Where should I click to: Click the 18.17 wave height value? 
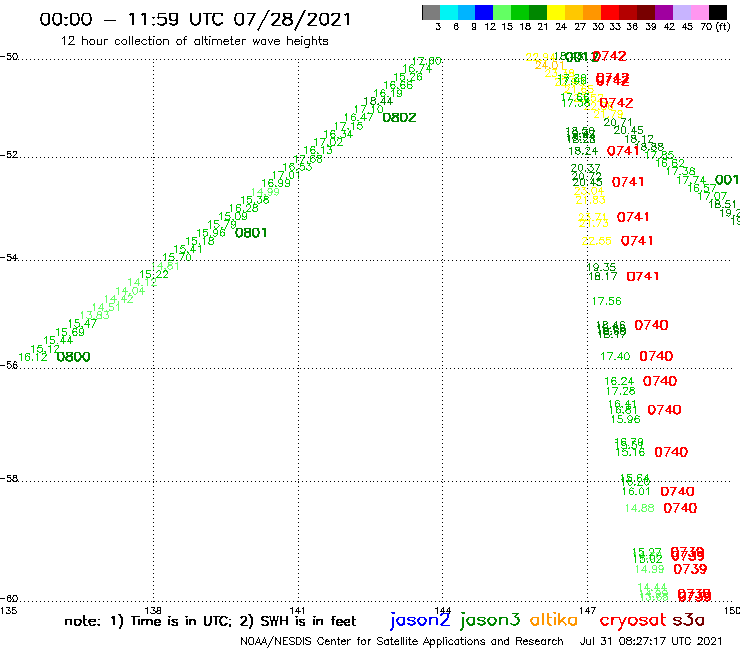(x=603, y=277)
